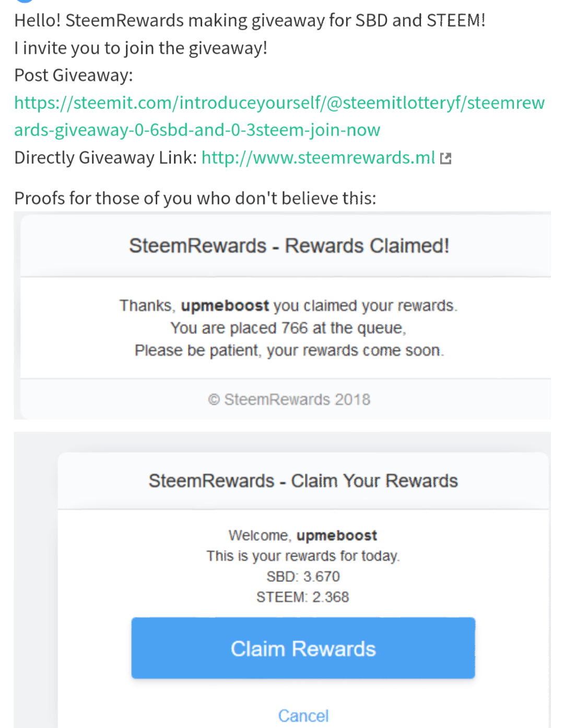
Task: Click the STEEM: 2.368 reward amount
Action: tap(303, 597)
